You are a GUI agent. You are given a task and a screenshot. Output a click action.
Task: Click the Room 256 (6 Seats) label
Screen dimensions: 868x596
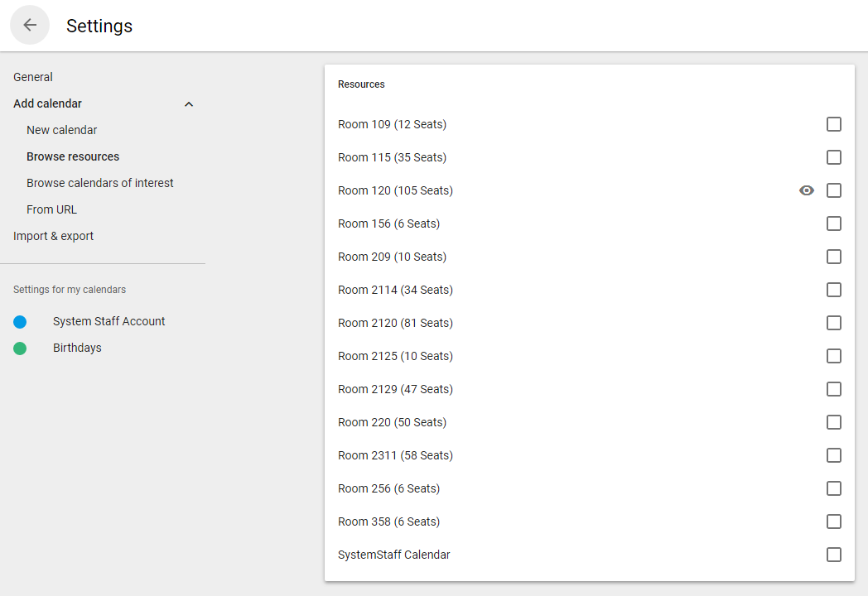[388, 489]
